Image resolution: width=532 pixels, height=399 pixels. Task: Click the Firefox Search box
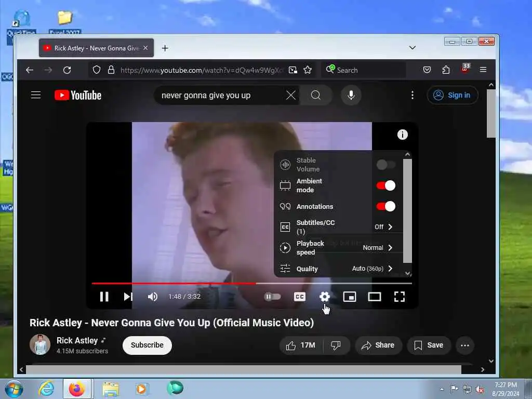tap(363, 70)
